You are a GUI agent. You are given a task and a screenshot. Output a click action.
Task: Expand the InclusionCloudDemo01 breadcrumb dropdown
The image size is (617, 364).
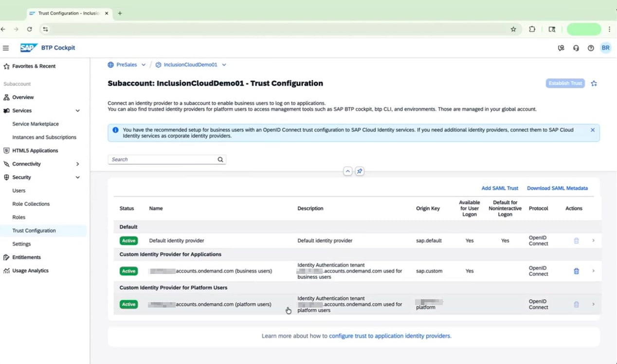(224, 65)
